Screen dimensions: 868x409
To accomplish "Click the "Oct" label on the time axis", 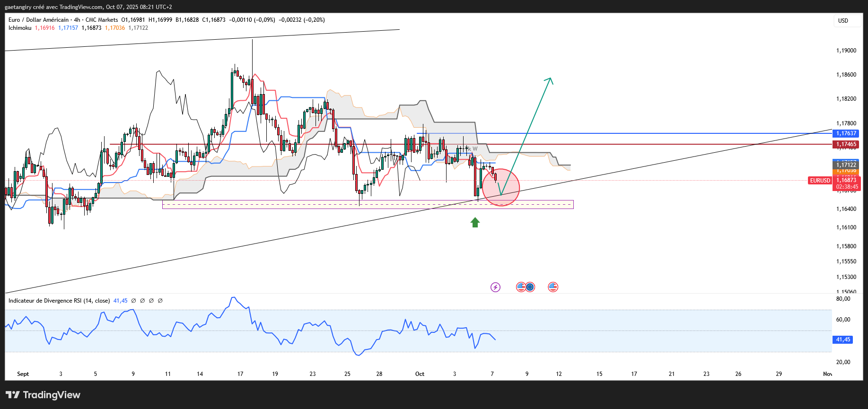I will click(x=420, y=374).
